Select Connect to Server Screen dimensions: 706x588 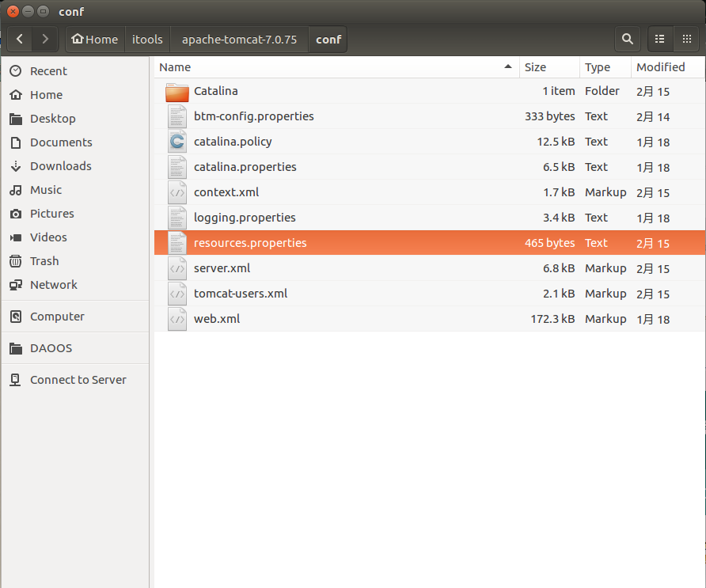74,380
